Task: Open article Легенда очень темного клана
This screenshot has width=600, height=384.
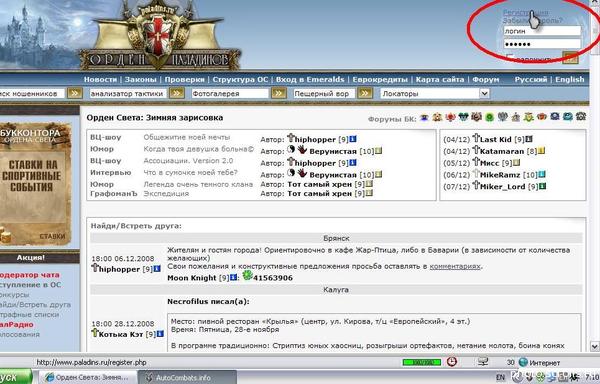Action: [198, 184]
